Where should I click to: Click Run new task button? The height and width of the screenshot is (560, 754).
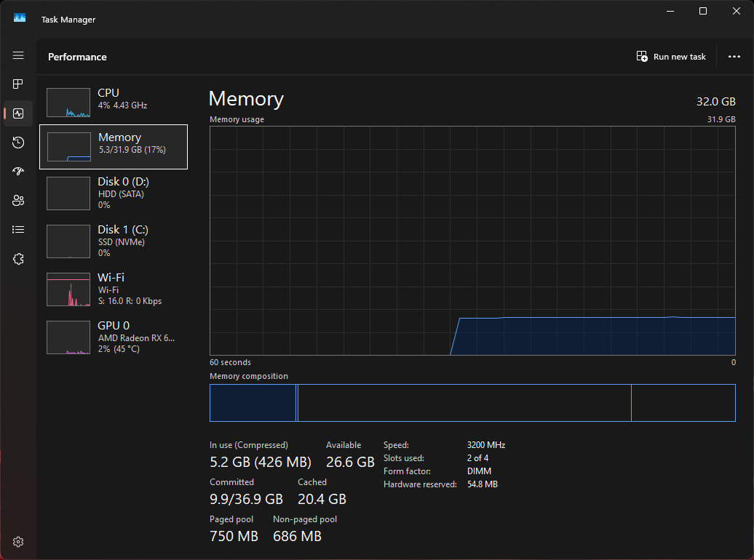point(671,57)
